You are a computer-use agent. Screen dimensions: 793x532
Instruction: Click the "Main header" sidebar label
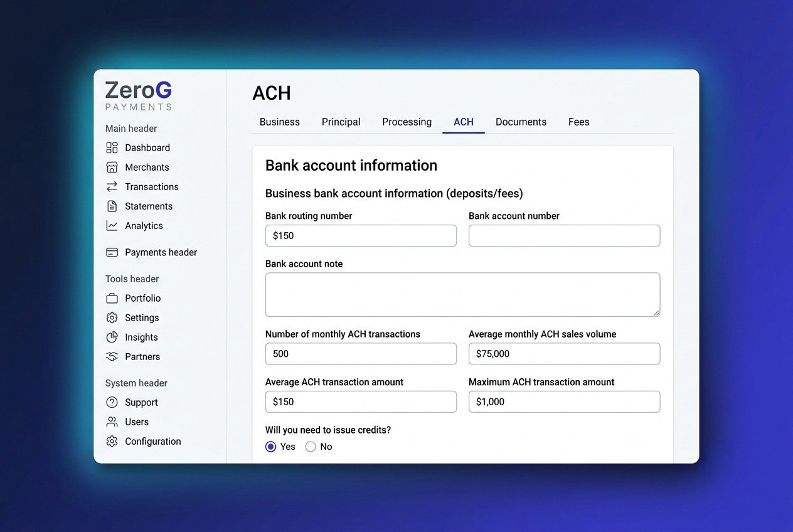131,129
